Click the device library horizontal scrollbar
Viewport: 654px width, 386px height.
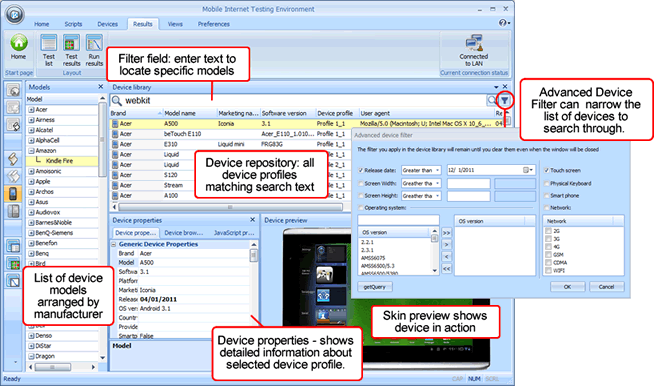[x=230, y=207]
